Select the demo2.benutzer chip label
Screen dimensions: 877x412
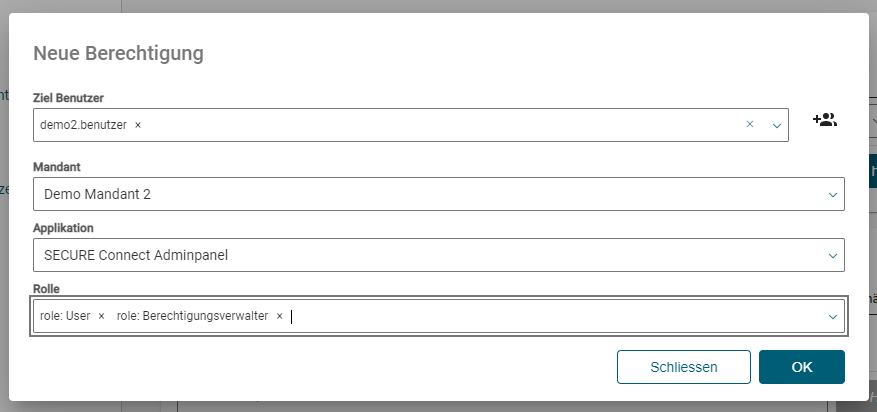tap(83, 125)
